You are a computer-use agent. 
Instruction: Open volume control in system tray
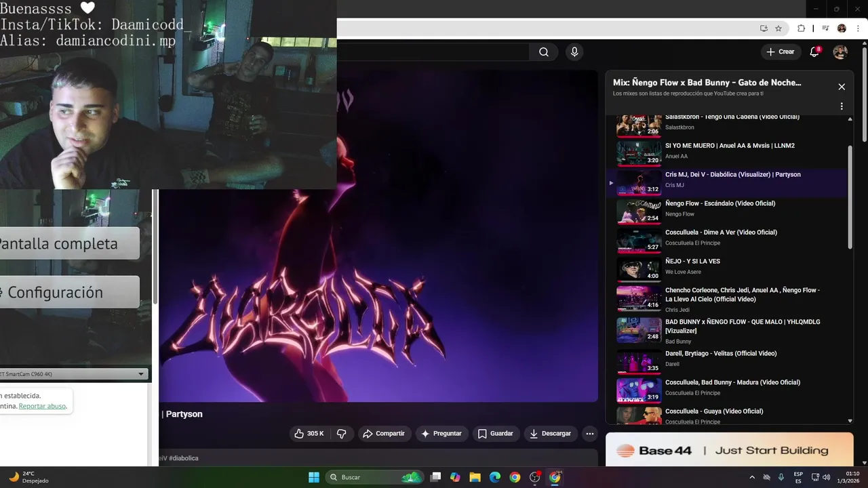(826, 477)
